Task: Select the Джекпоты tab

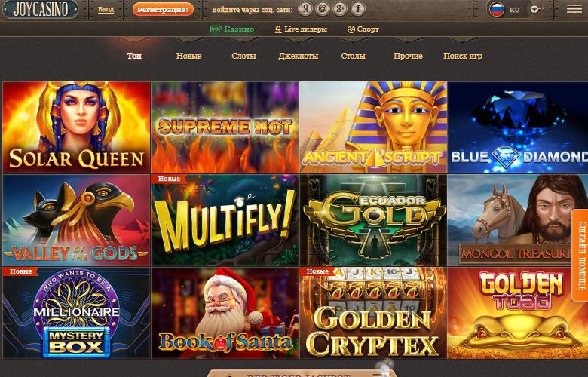Action: tap(299, 56)
